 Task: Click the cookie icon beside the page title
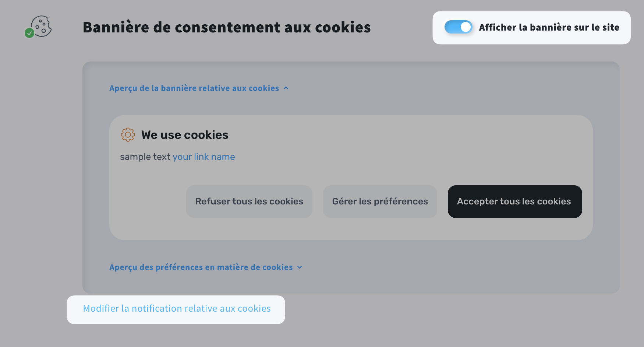coord(41,26)
